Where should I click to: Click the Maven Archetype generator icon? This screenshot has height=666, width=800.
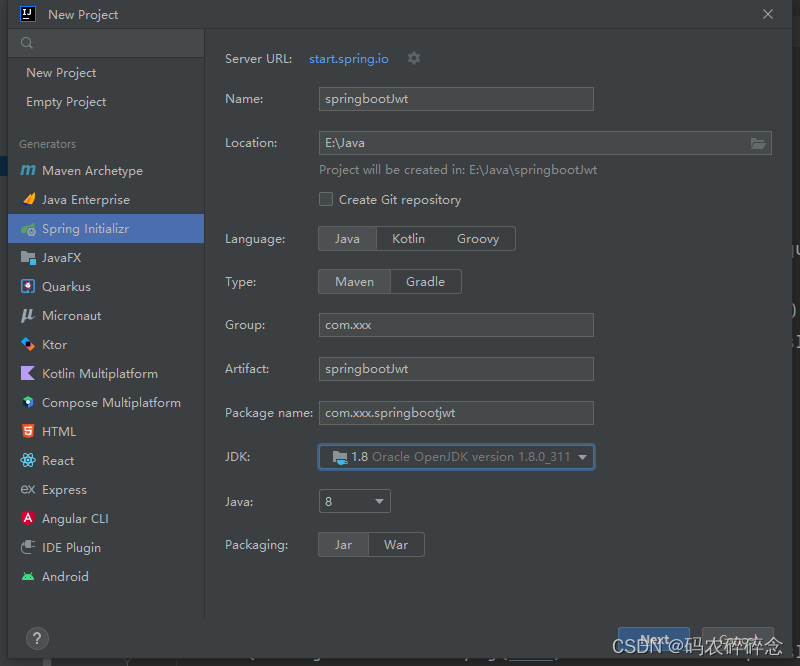[28, 170]
